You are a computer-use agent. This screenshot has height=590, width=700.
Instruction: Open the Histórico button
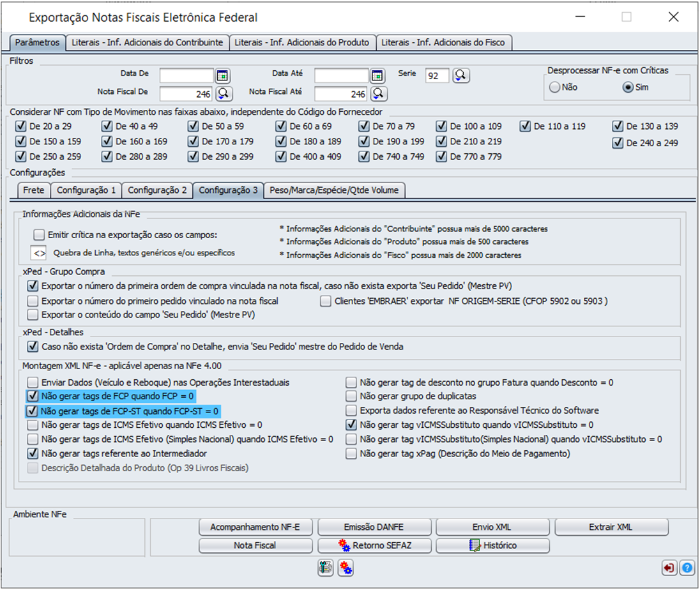click(x=492, y=545)
